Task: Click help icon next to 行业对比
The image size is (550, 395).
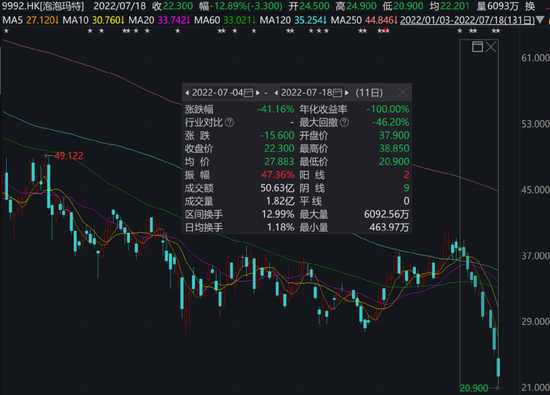Action: coord(229,122)
